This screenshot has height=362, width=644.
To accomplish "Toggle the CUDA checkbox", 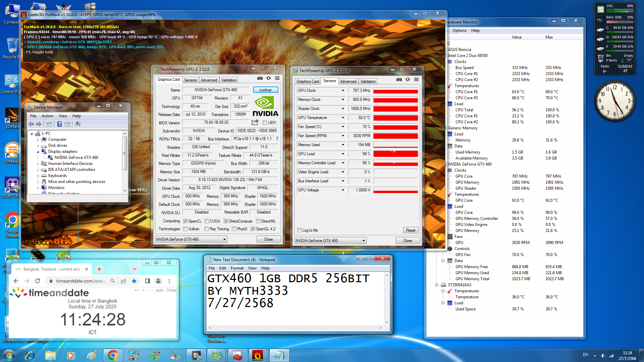I will pos(207,221).
